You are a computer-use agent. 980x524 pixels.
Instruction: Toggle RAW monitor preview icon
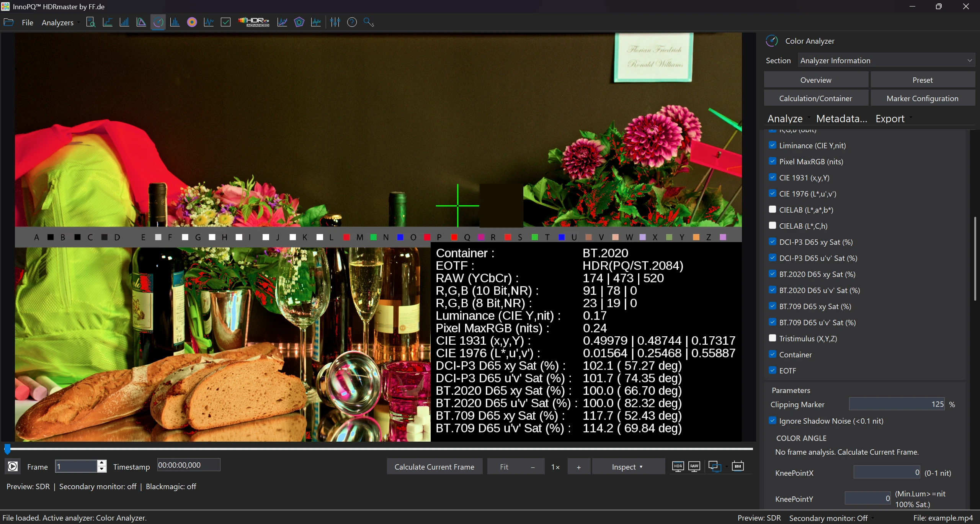pos(694,466)
